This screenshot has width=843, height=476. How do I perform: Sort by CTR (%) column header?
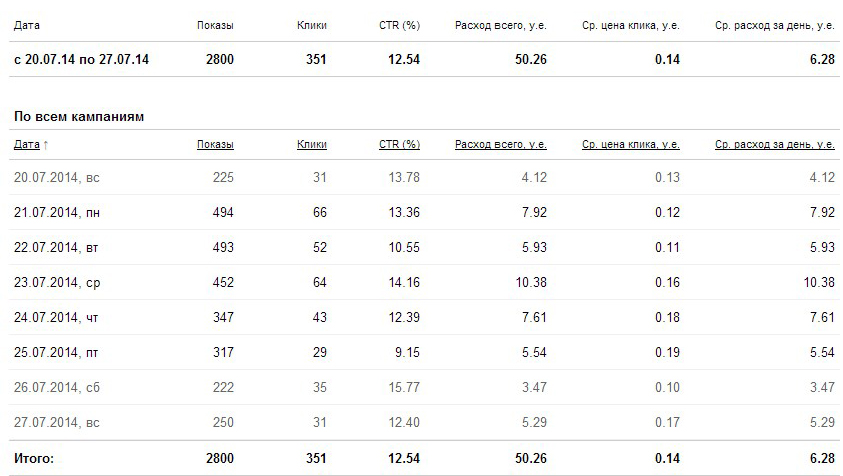pos(399,144)
